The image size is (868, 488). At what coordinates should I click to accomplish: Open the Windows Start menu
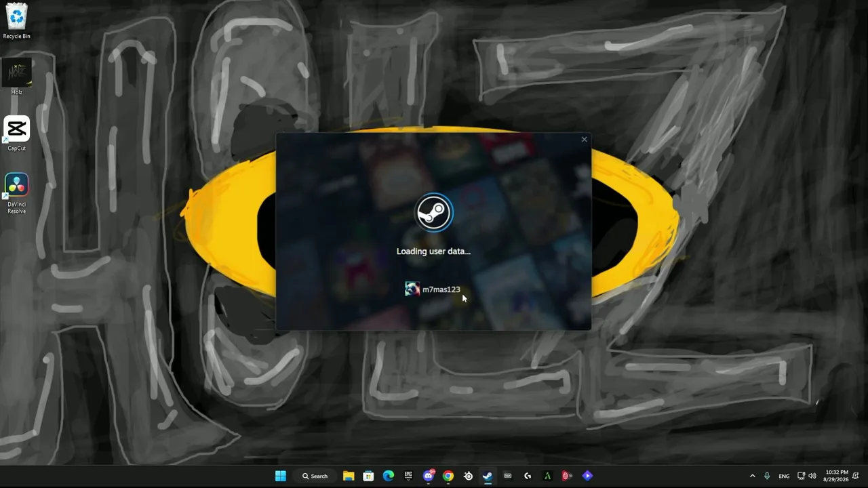click(281, 476)
